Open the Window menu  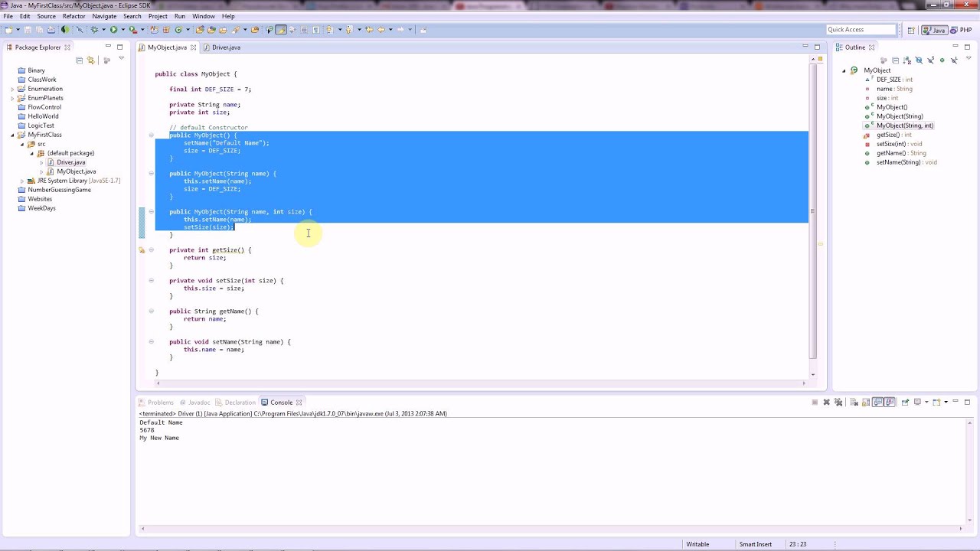(x=203, y=16)
